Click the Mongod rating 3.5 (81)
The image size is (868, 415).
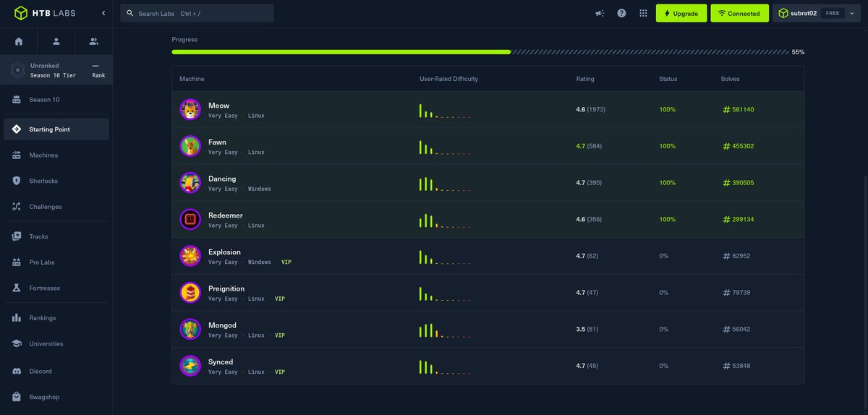pos(587,330)
